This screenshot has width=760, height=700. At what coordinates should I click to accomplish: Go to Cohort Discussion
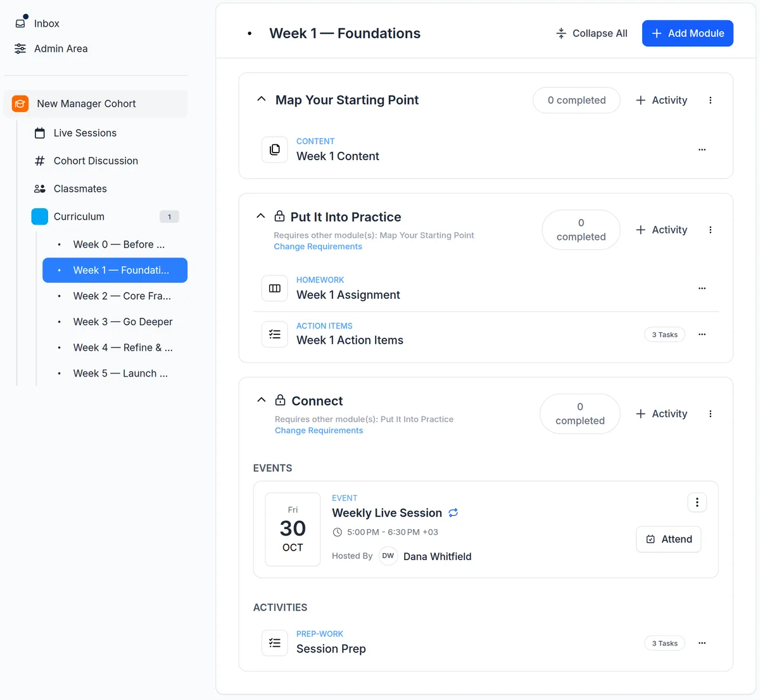(x=96, y=161)
